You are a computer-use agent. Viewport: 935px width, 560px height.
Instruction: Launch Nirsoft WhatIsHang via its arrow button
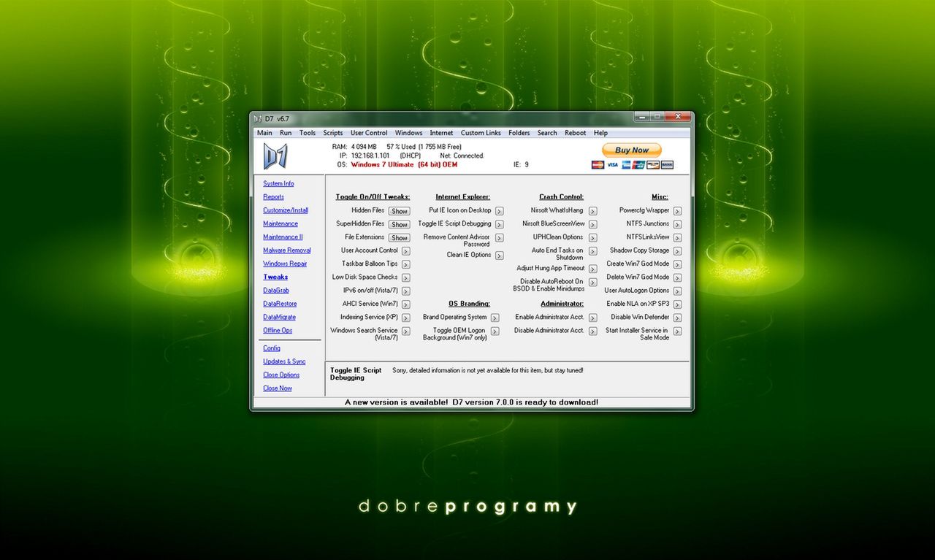(x=592, y=211)
